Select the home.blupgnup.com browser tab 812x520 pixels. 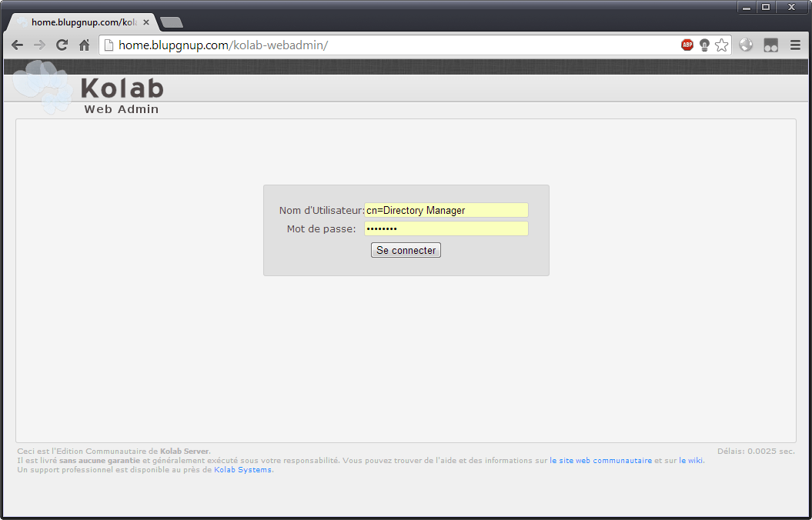point(83,22)
